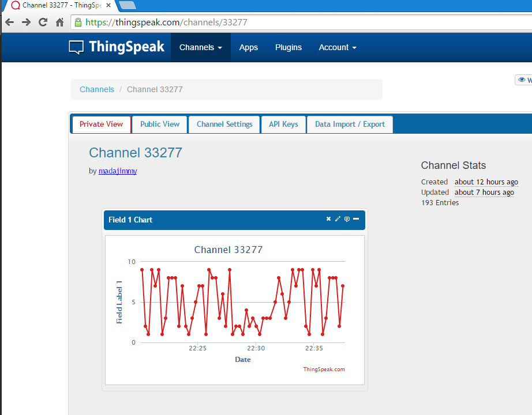Open browser home with the home icon
Screen dimensions: 532x415
pos(59,22)
